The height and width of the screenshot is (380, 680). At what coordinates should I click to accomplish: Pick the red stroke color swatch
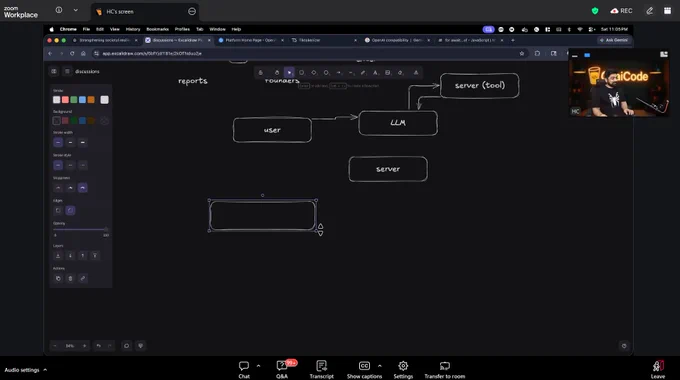65,100
